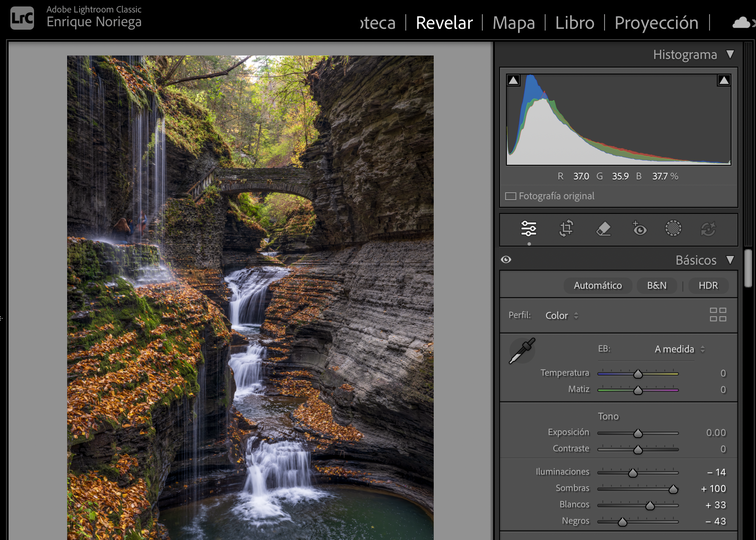Image resolution: width=756 pixels, height=540 pixels.
Task: Click the Exposición value 0.00
Action: tap(716, 432)
